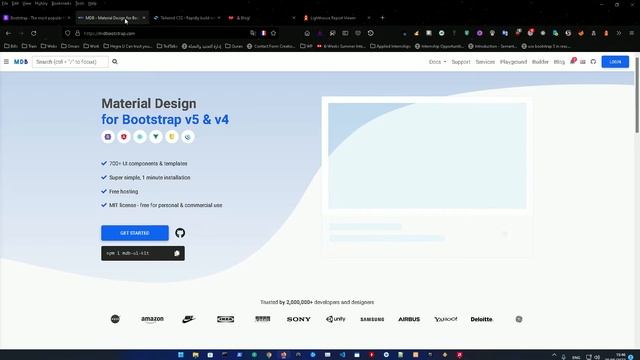Open the Bookmarks menu
This screenshot has height=360, width=640.
pyautogui.click(x=61, y=3)
